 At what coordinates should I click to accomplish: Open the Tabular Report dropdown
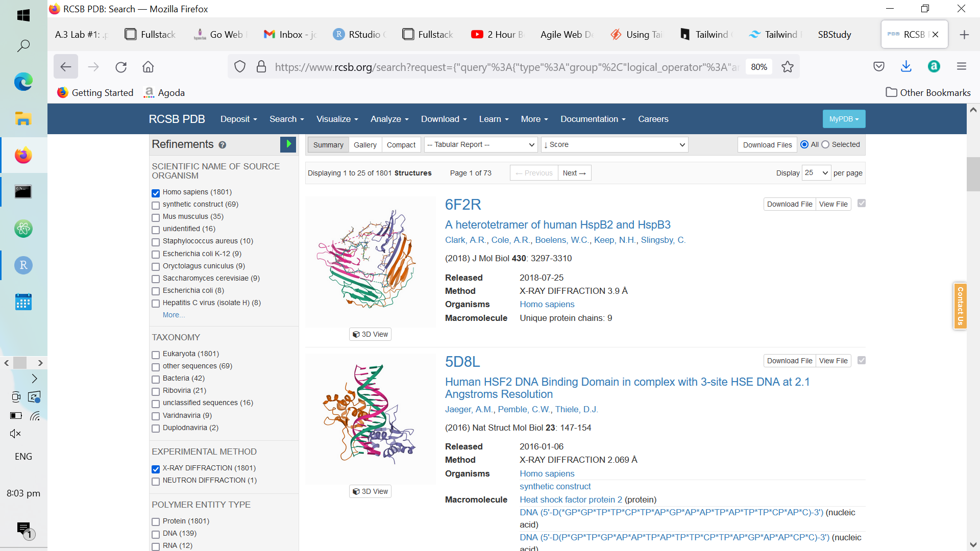pyautogui.click(x=480, y=144)
